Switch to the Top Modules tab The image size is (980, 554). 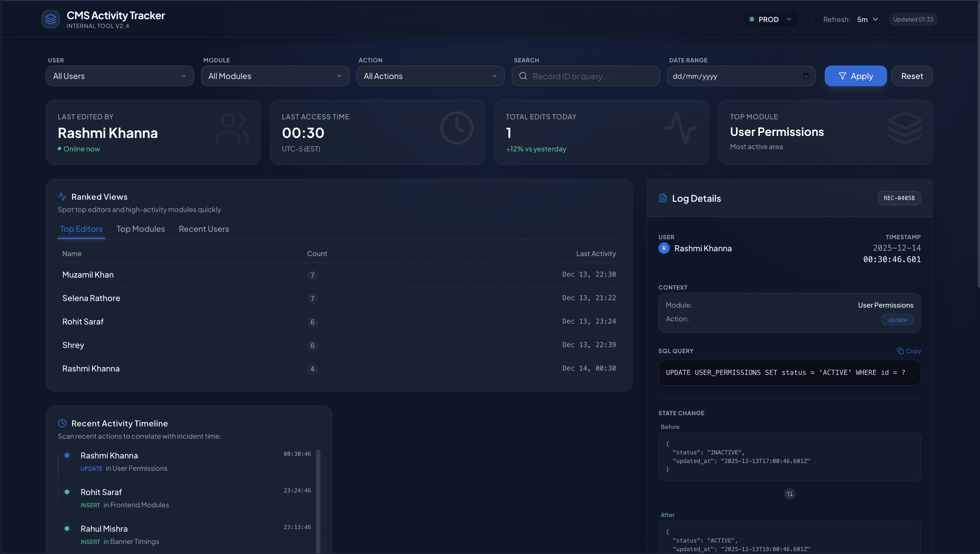140,229
